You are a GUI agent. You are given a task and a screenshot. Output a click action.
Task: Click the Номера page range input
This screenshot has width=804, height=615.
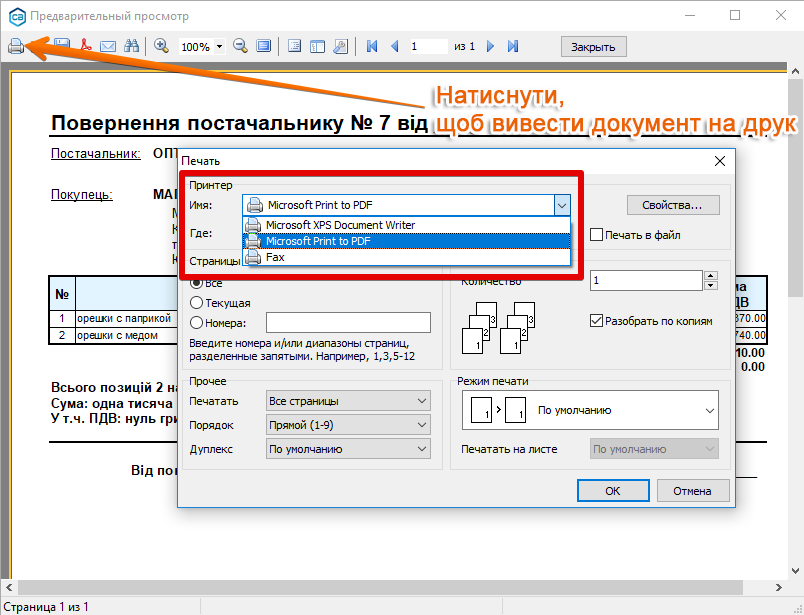[348, 323]
